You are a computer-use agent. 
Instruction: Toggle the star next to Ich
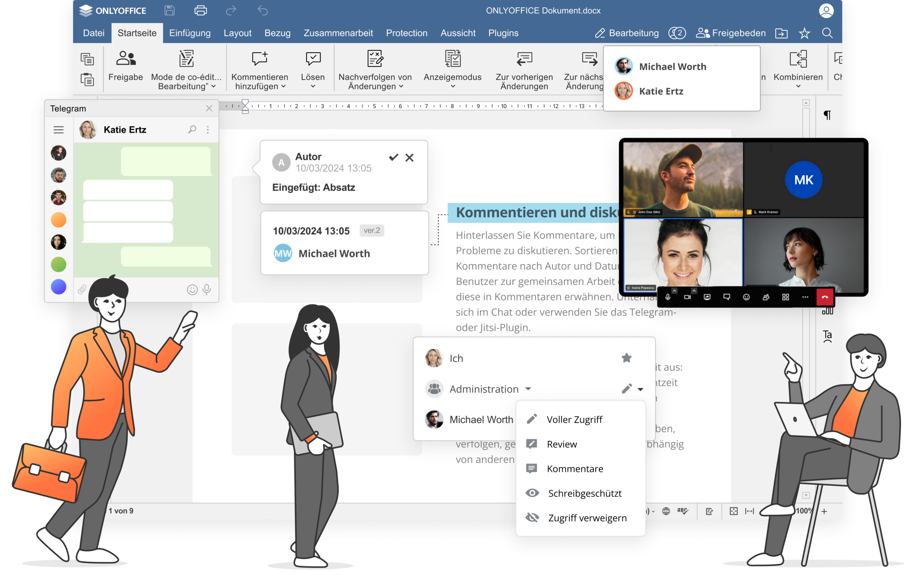tap(626, 358)
